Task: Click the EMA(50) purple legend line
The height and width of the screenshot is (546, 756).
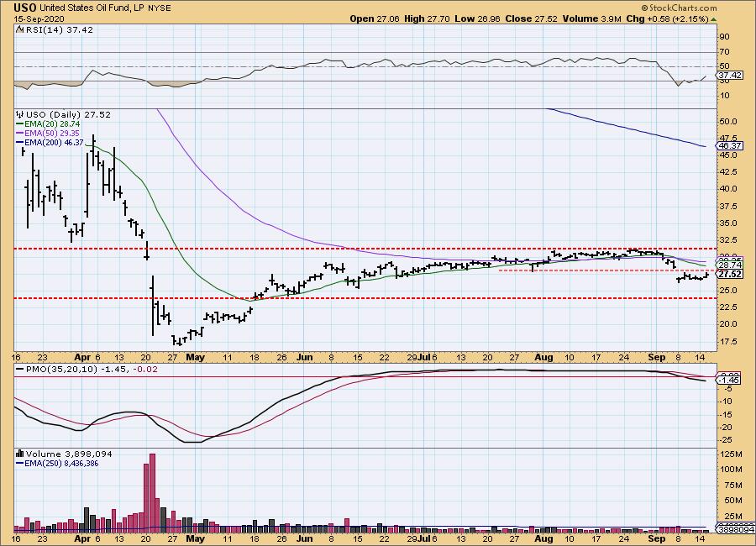Action: [x=20, y=133]
